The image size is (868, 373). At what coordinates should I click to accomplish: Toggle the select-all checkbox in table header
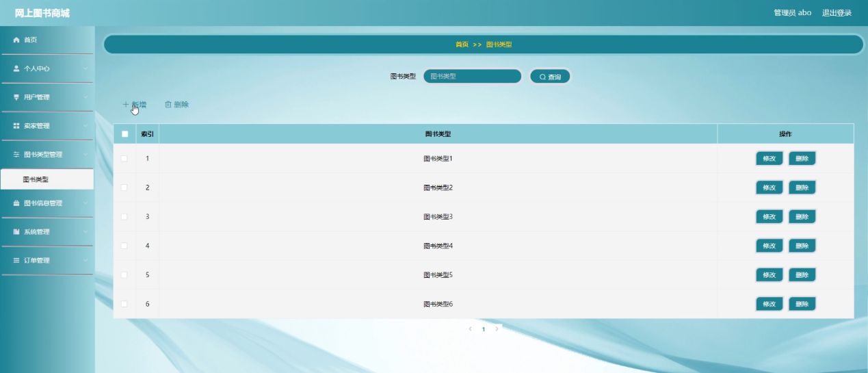click(x=124, y=134)
